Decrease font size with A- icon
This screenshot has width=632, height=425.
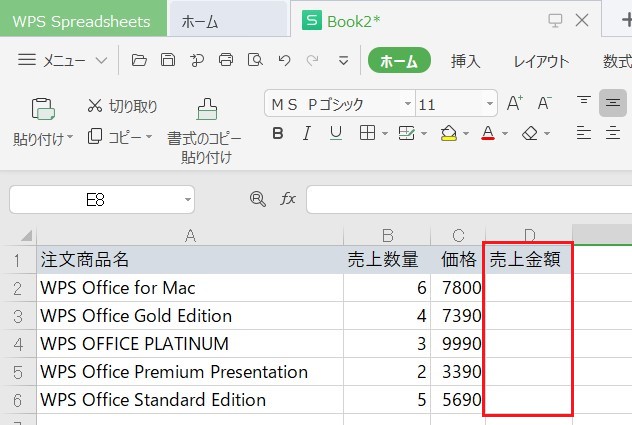[x=544, y=103]
